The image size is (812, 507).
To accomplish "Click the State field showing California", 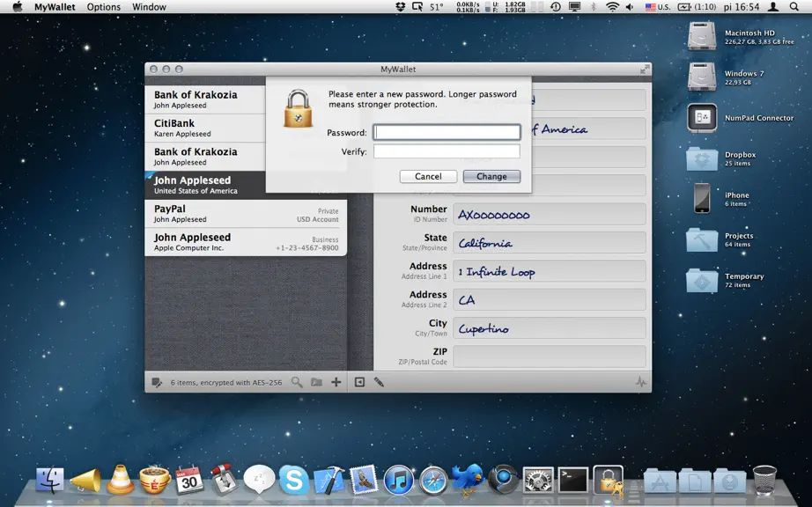I will tap(550, 243).
